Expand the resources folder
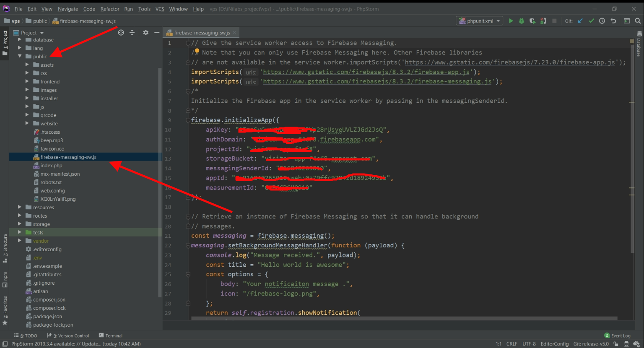The width and height of the screenshot is (644, 348). pyautogui.click(x=20, y=207)
